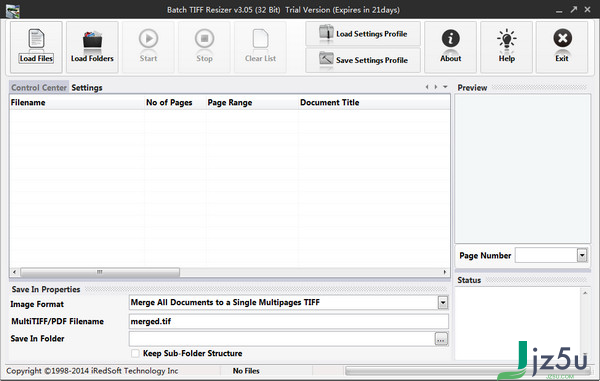The image size is (600, 381).
Task: Click the browse folder ellipsis button
Action: click(x=441, y=339)
